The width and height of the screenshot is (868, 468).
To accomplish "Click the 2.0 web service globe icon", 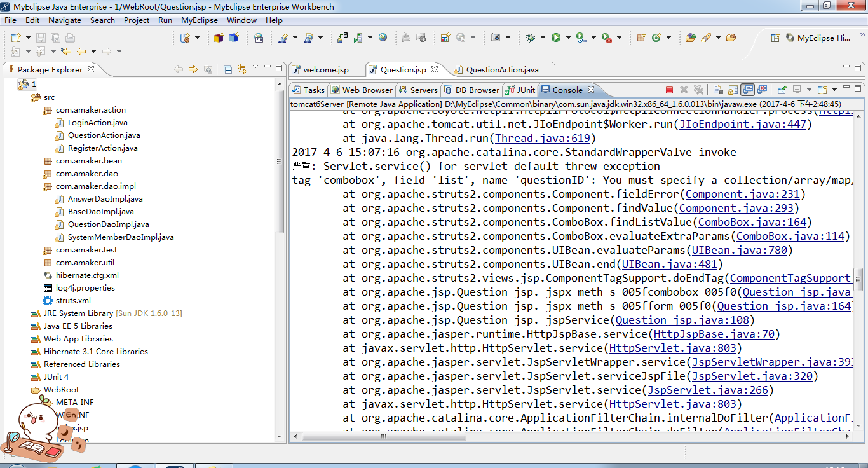I will click(x=259, y=38).
